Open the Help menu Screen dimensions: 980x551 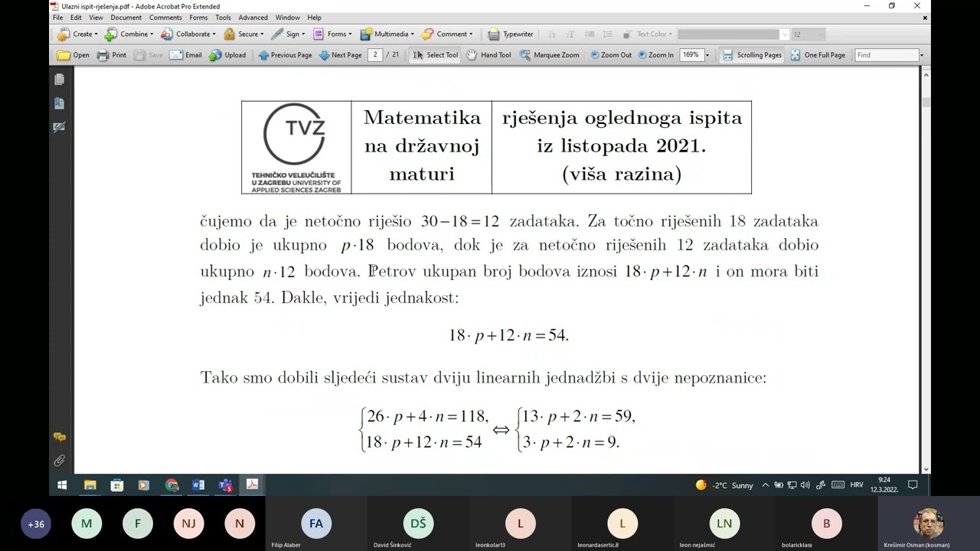(314, 18)
